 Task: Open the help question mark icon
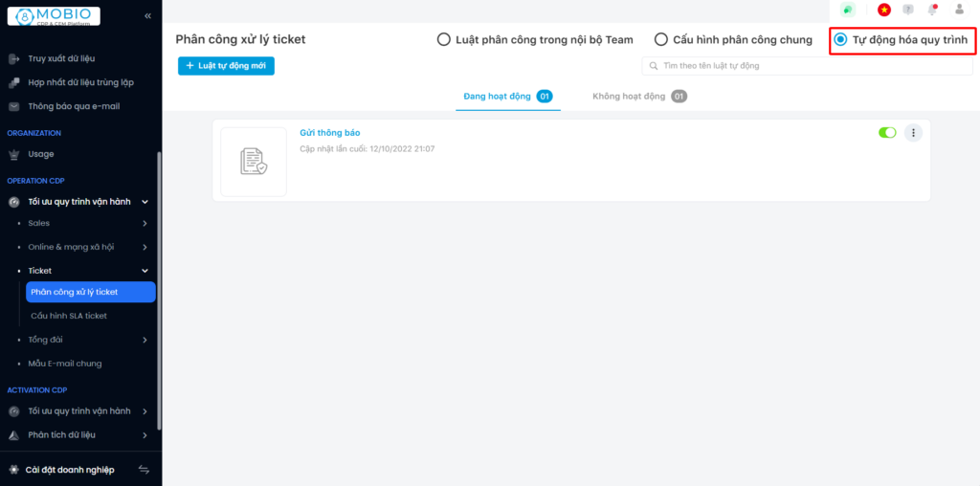[x=908, y=10]
